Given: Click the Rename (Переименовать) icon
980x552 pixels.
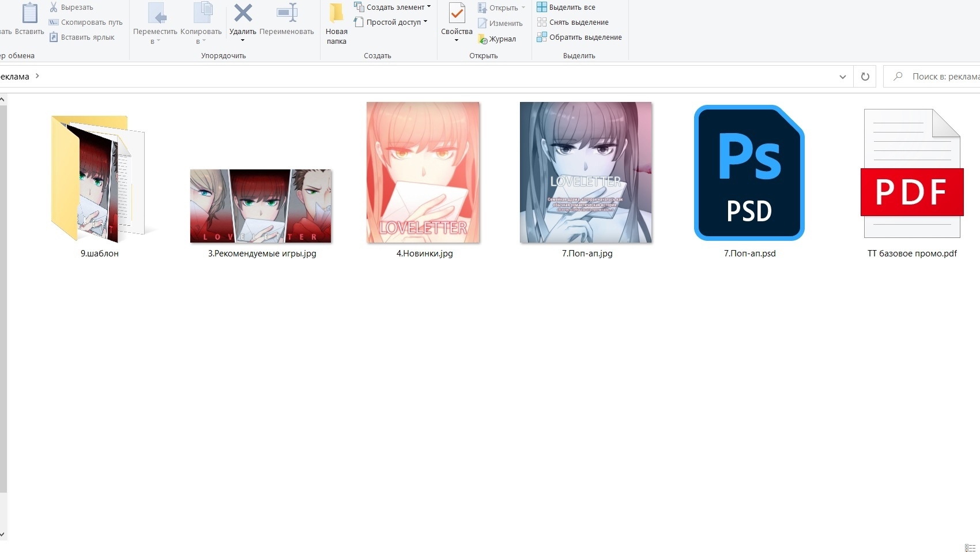Looking at the screenshot, I should coord(287,13).
